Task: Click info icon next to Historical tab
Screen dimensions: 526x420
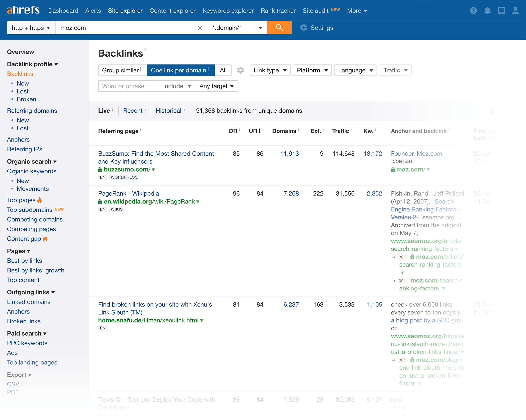Action: [184, 109]
